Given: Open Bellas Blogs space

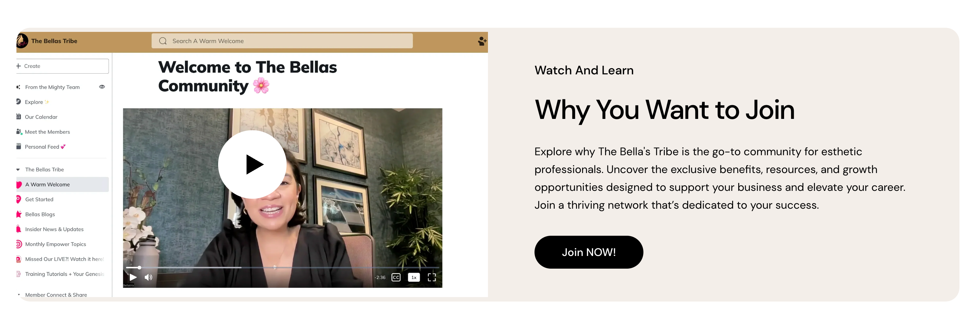Looking at the screenshot, I should coord(40,214).
